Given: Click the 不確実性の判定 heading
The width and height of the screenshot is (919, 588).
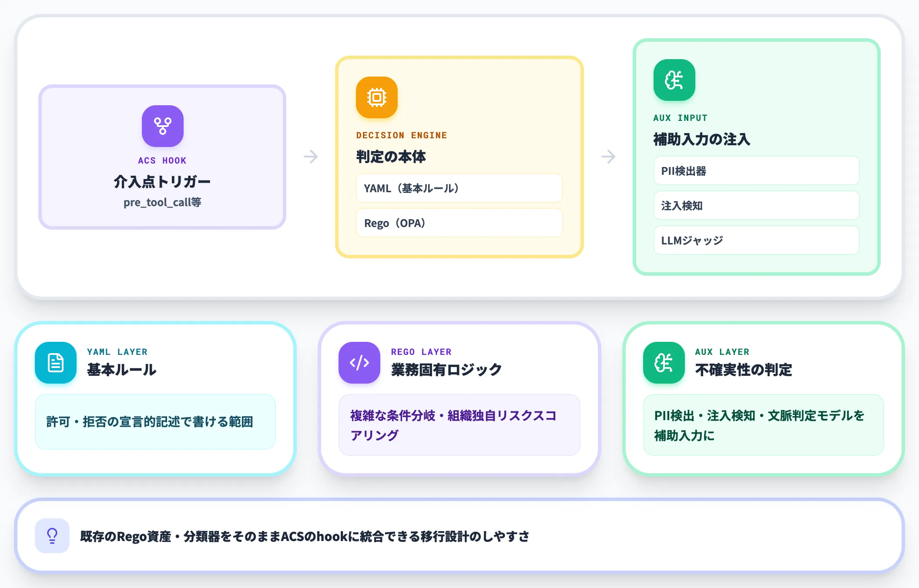Looking at the screenshot, I should (x=744, y=370).
